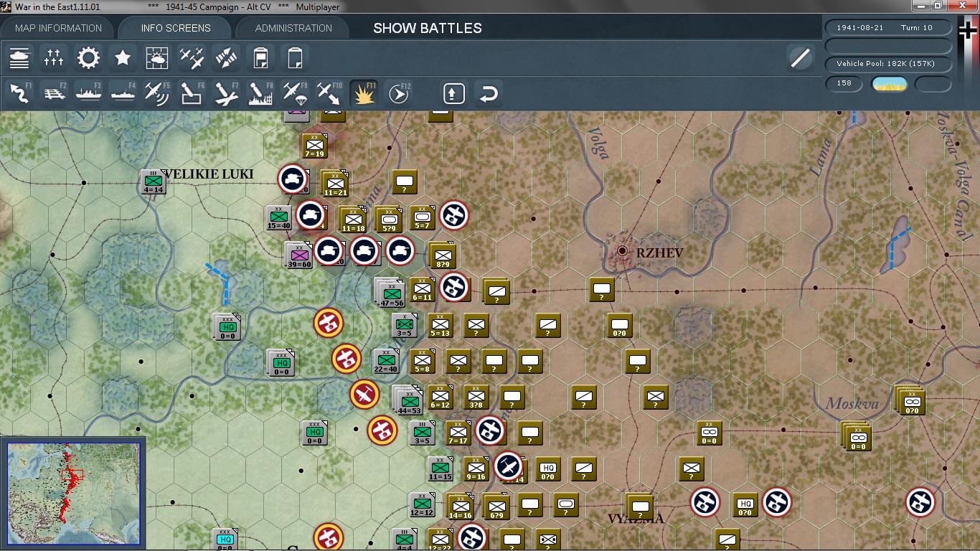Select the Soviet 5=7 unit counter
Image resolution: width=980 pixels, height=551 pixels.
(x=423, y=218)
